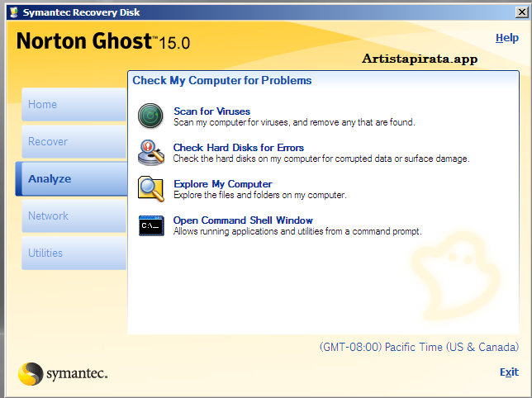Close the Symantec Recovery Disk window
The image size is (532, 398).
coord(522,12)
